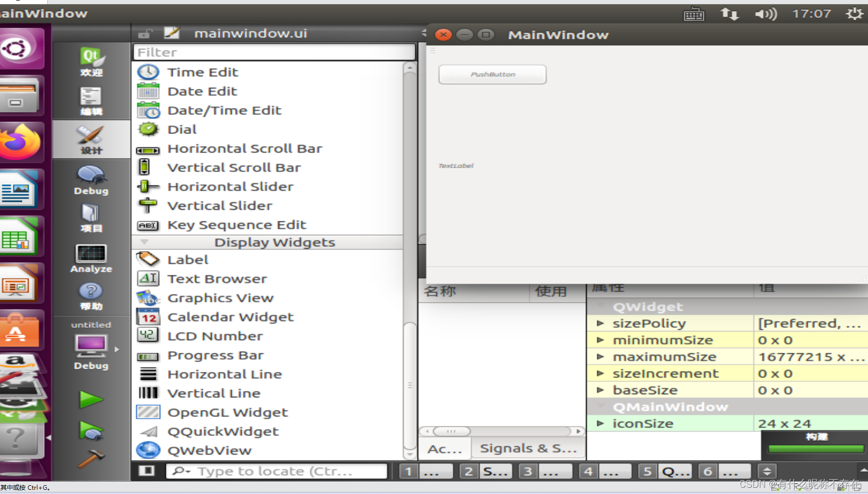Select the PushButton on the form
Screen dimensions: 868x494
coord(492,74)
